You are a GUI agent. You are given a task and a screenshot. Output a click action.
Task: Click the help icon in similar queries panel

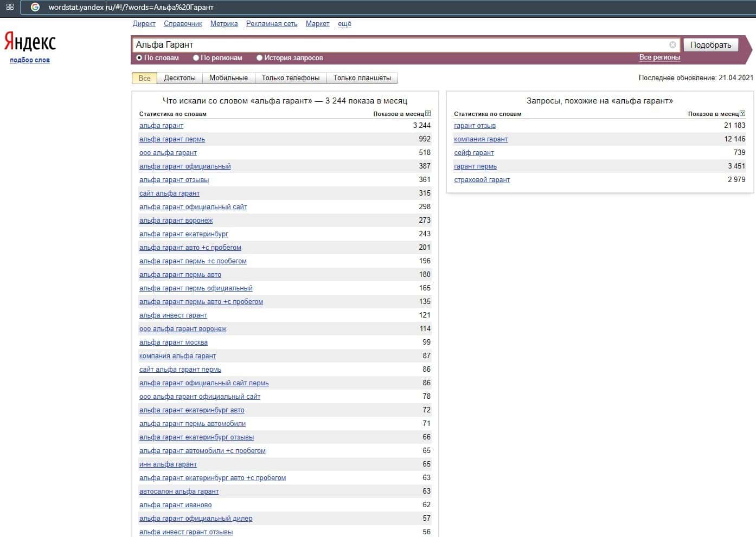[742, 114]
